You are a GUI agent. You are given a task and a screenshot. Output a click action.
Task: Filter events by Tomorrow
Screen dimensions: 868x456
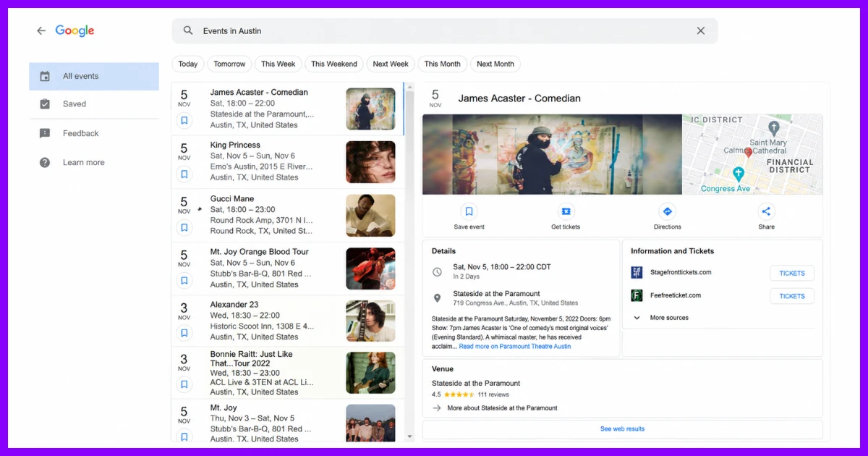(x=229, y=64)
